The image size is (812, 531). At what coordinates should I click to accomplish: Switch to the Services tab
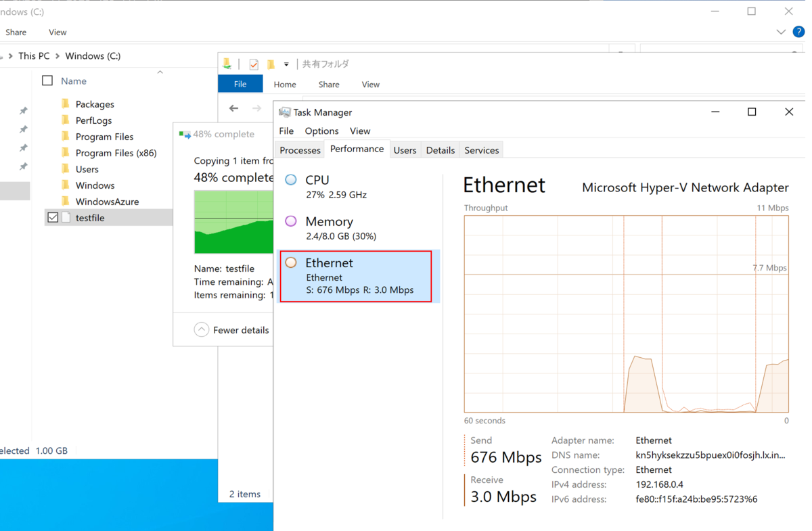481,150
